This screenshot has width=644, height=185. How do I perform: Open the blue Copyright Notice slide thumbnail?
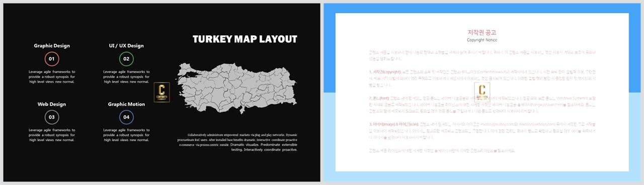click(482, 92)
